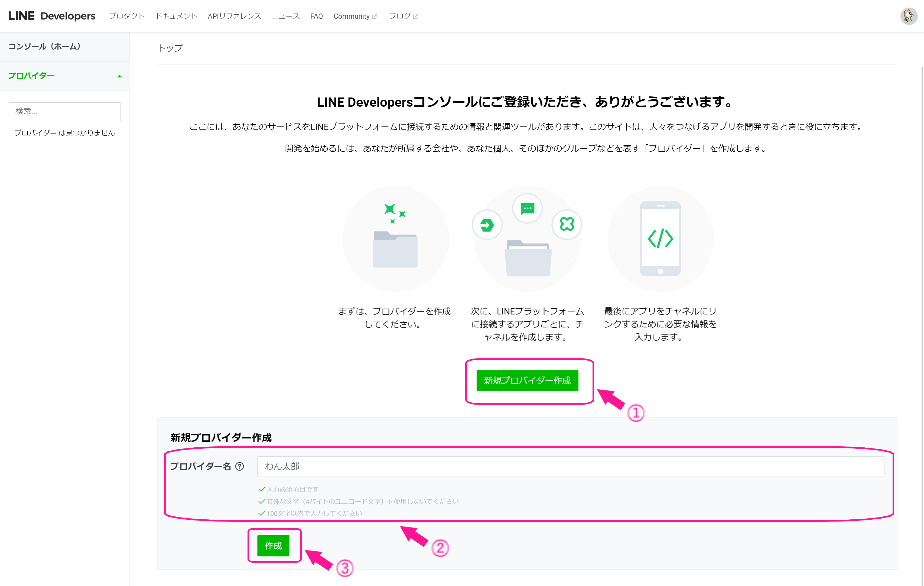Image resolution: width=924 pixels, height=586 pixels.
Task: Focus the 検索... provider search field
Action: tap(65, 111)
